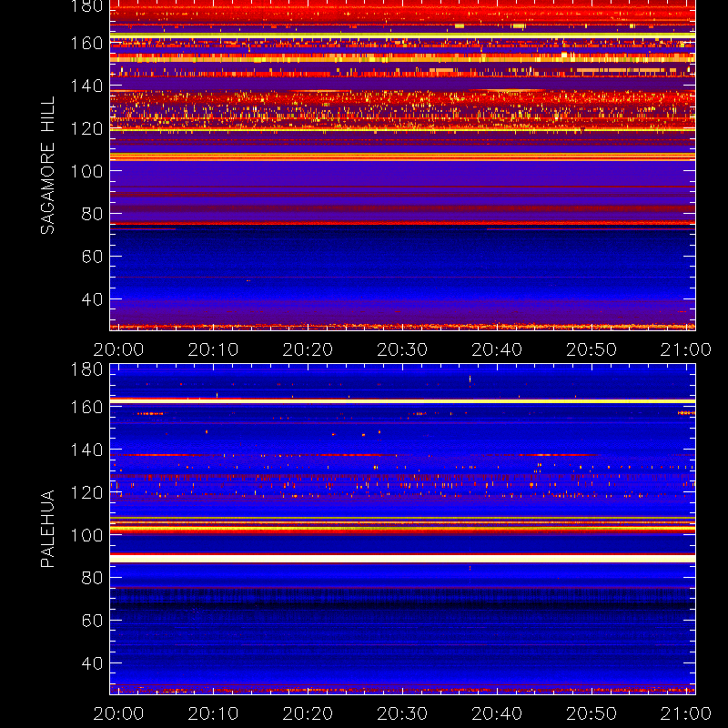728x728 pixels.
Task: Select the 140 tick label on Sagamore Hill axis
Action: (86, 86)
